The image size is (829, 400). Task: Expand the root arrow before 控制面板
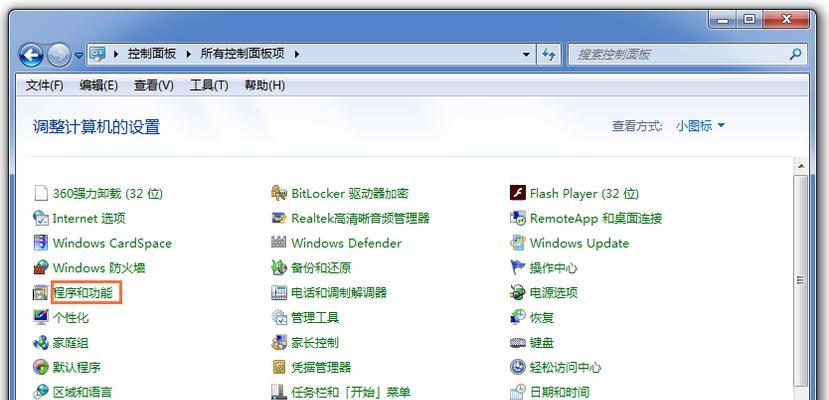(116, 54)
